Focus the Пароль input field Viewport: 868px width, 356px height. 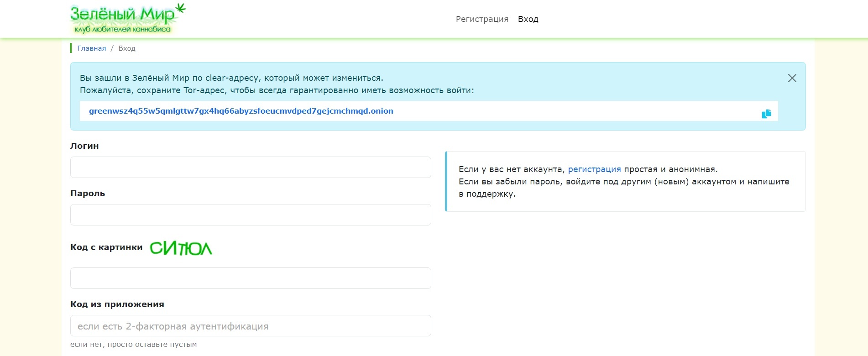[x=251, y=215]
